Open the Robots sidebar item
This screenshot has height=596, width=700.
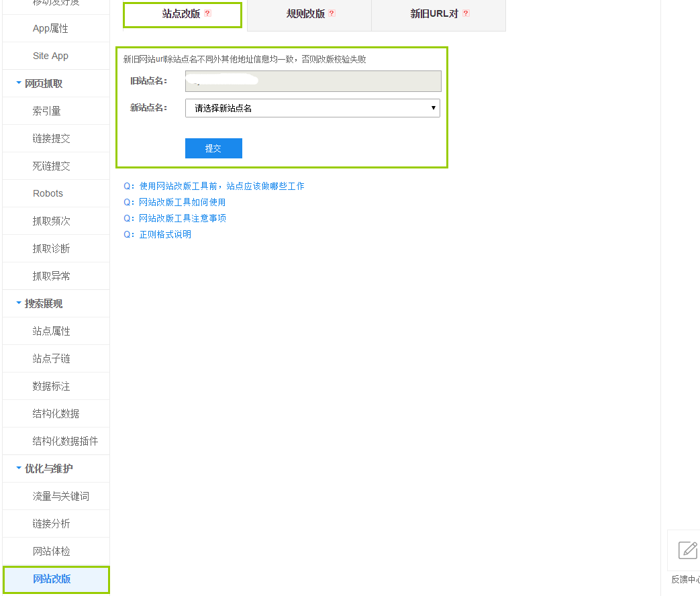coord(48,193)
